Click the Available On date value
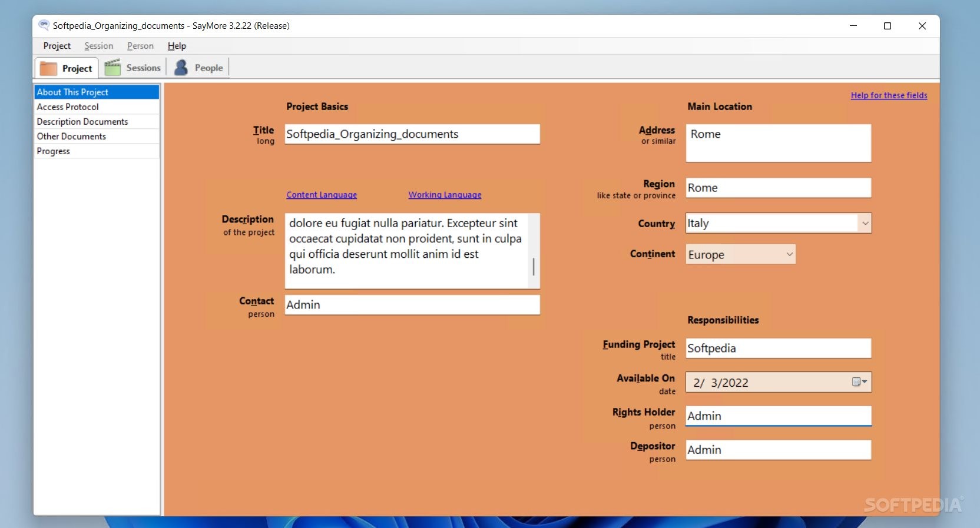This screenshot has width=980, height=528. [x=721, y=383]
